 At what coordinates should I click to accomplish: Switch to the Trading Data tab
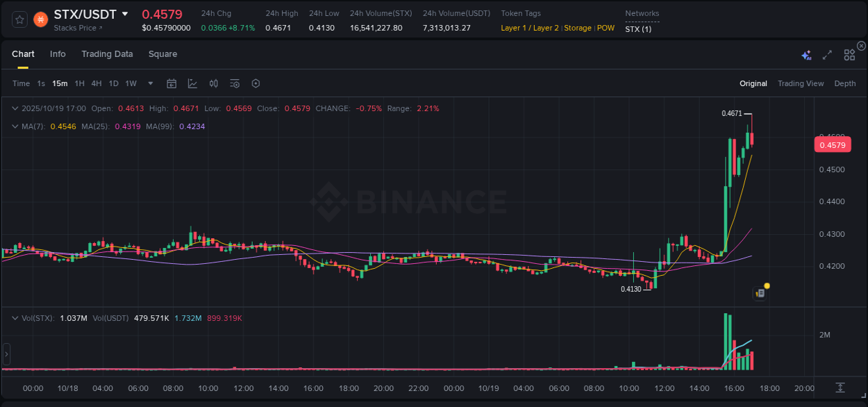click(x=107, y=53)
